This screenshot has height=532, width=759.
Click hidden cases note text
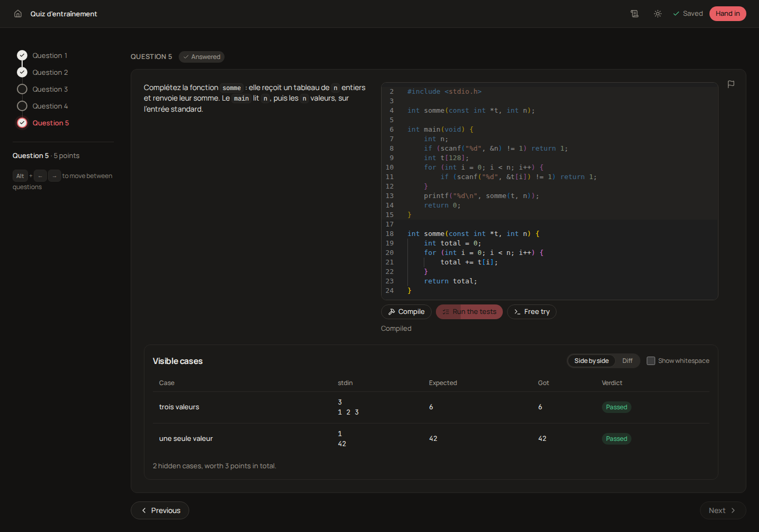point(215,466)
